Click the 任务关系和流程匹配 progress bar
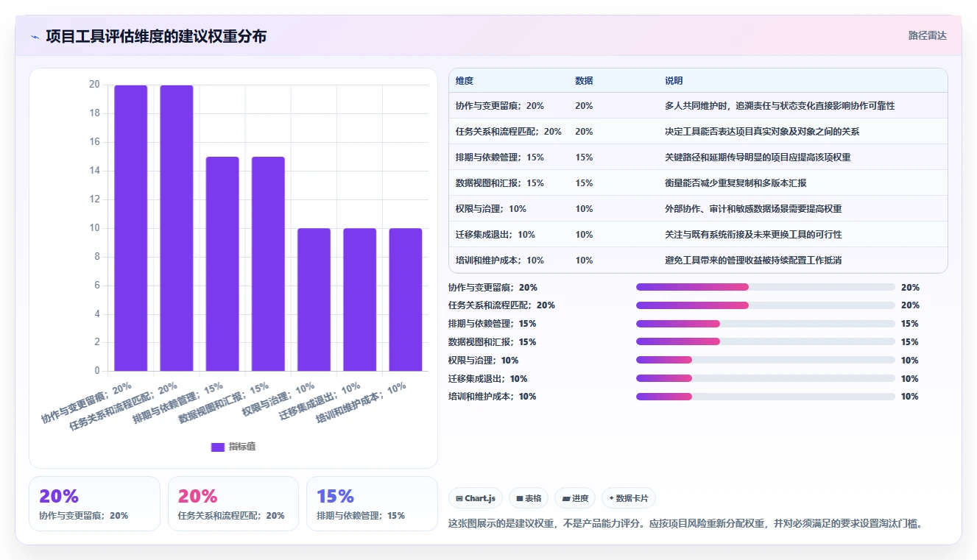Screen dimensions: 977x560 (766, 305)
